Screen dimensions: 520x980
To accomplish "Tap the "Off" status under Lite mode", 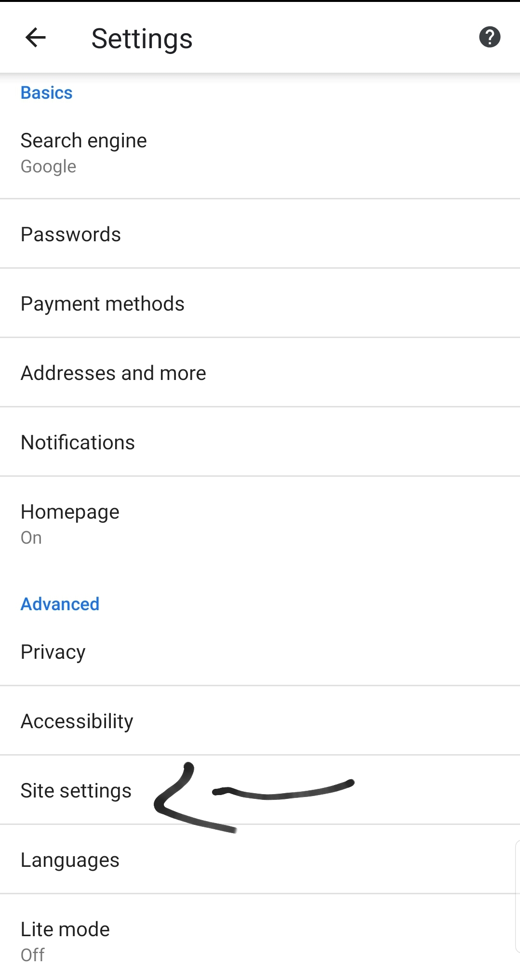I will 32,955.
